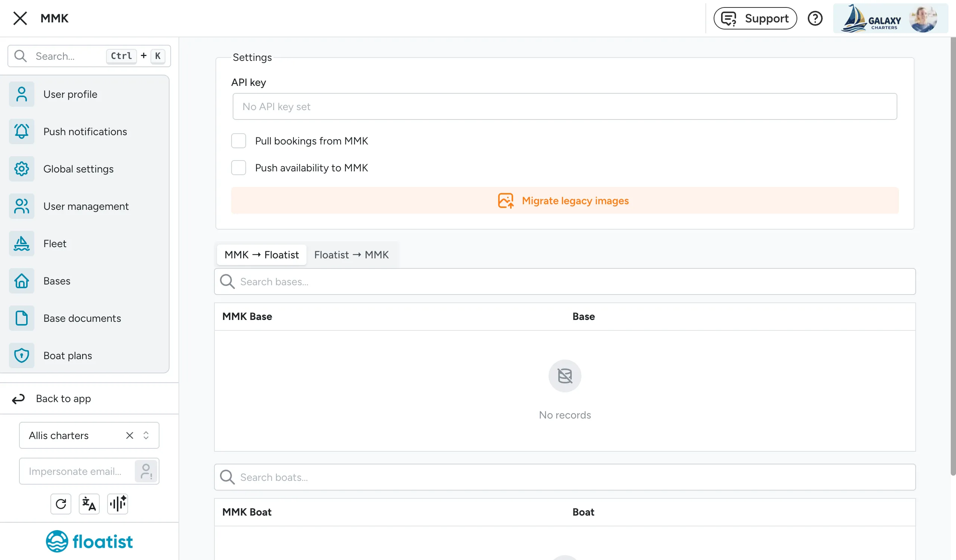
Task: Select Fleet menu item
Action: (x=84, y=243)
